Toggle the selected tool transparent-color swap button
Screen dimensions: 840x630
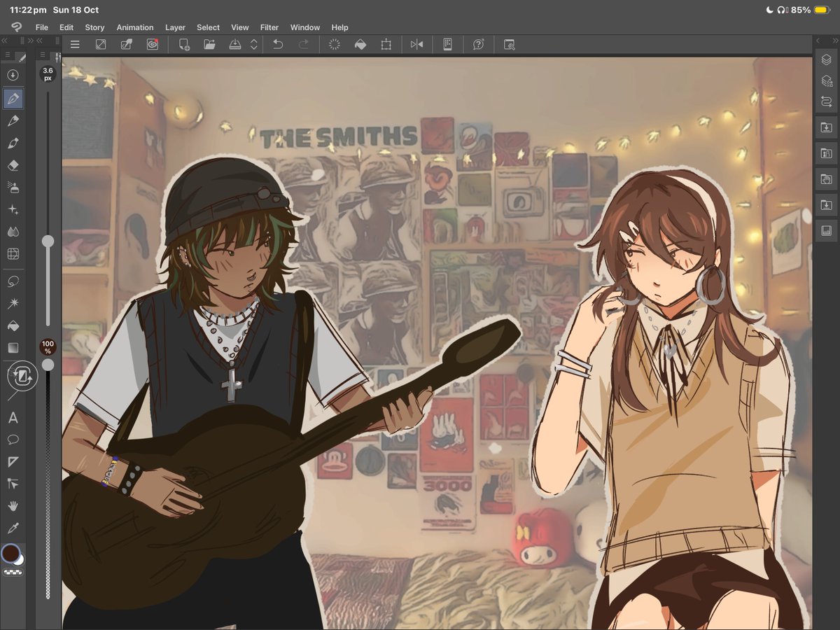22,376
